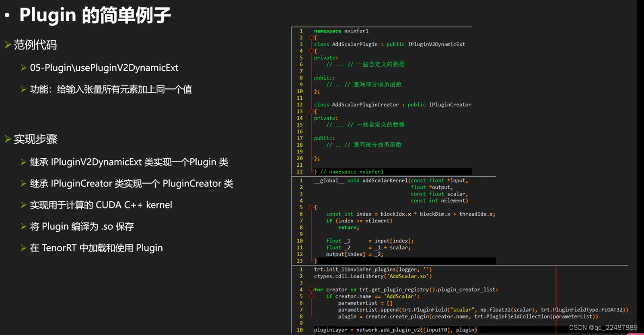Click the 'pluginLayer = network.add_plugin_v2' line
Image resolution: width=644 pixels, height=335 pixels.
[395, 330]
